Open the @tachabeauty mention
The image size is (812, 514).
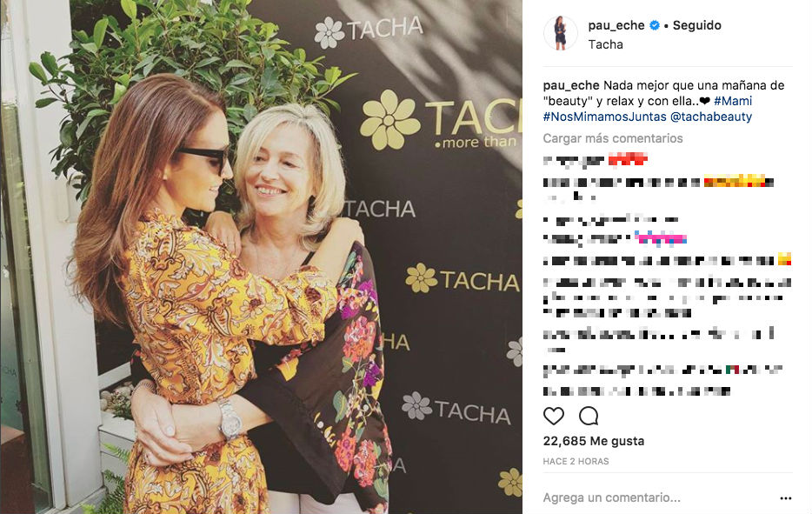point(711,117)
